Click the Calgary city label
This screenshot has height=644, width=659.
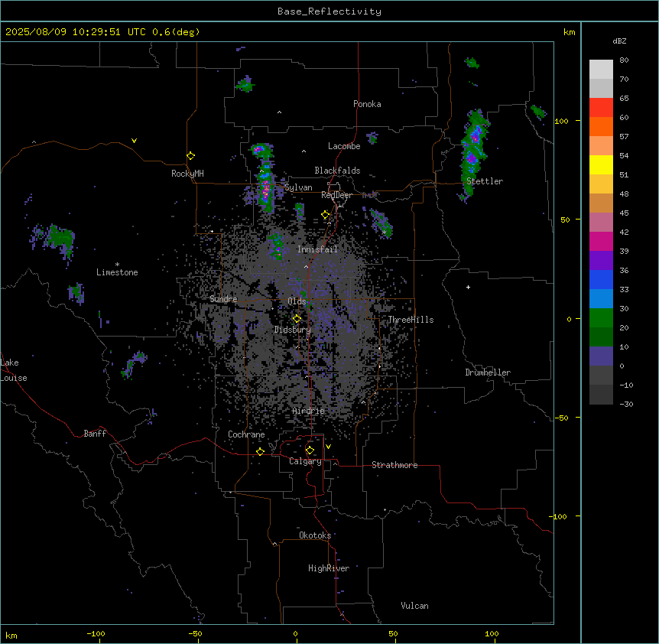(305, 461)
